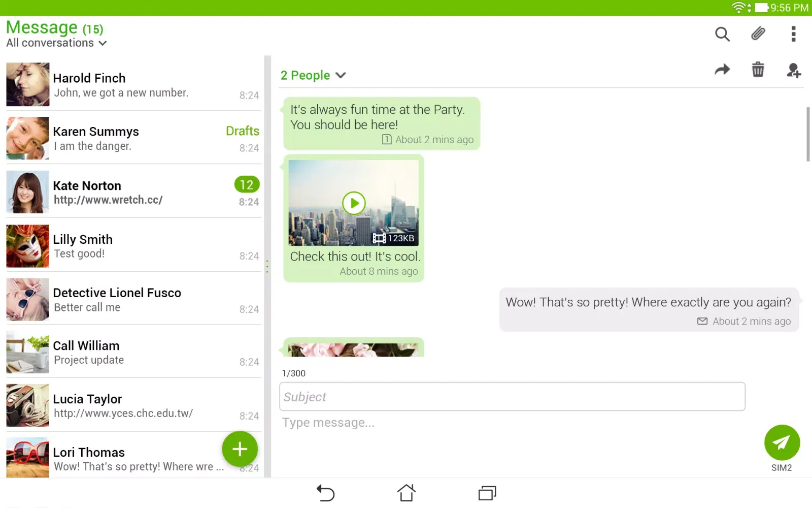Play the city skyline video
This screenshot has height=508, width=812.
pos(354,203)
